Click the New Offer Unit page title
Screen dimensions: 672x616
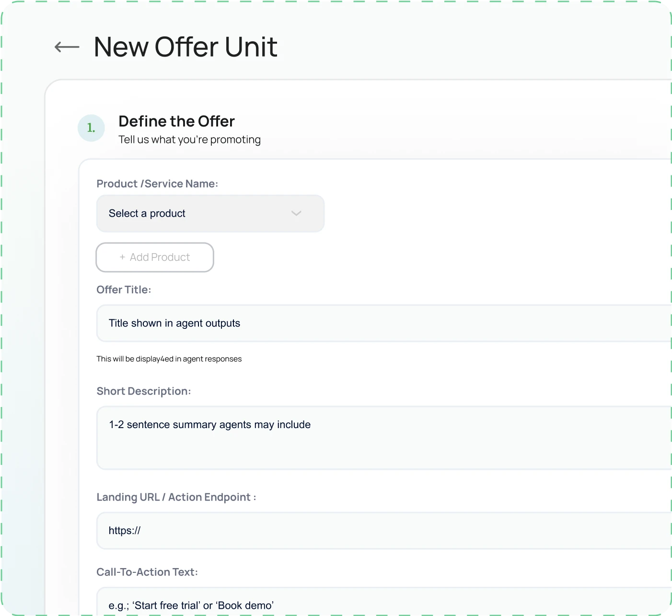coord(185,47)
